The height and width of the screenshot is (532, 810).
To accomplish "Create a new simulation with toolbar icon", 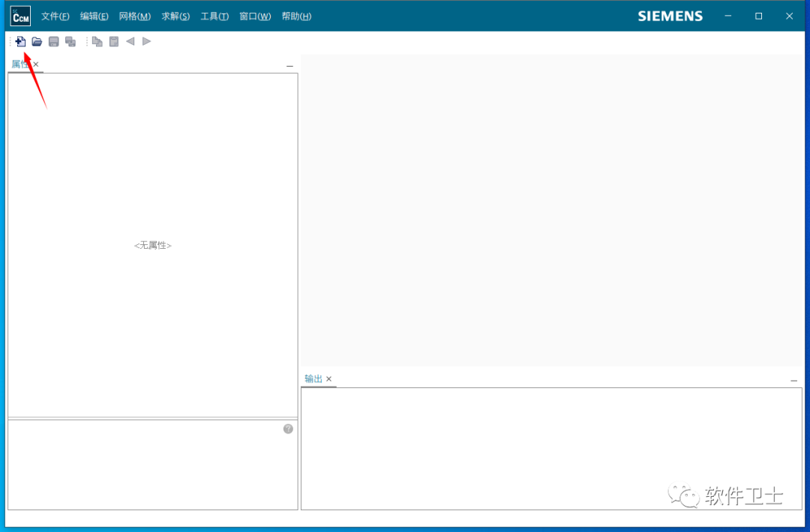I will click(x=21, y=41).
